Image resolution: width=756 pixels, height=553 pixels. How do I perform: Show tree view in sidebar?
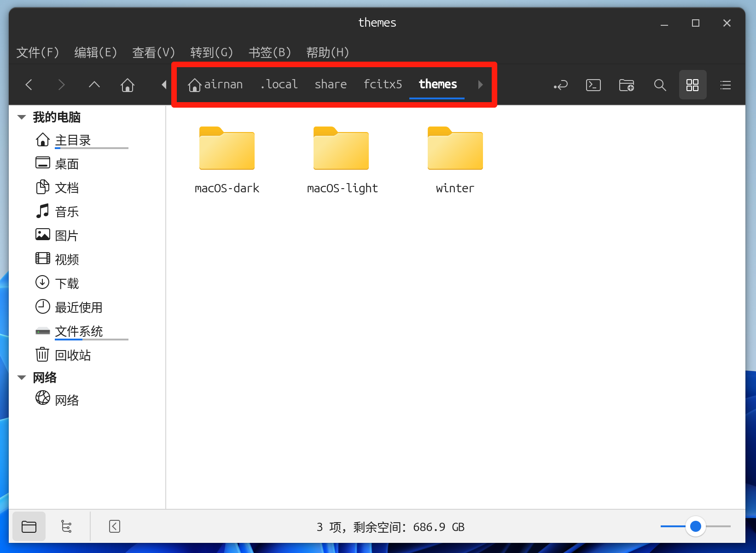[x=66, y=526]
